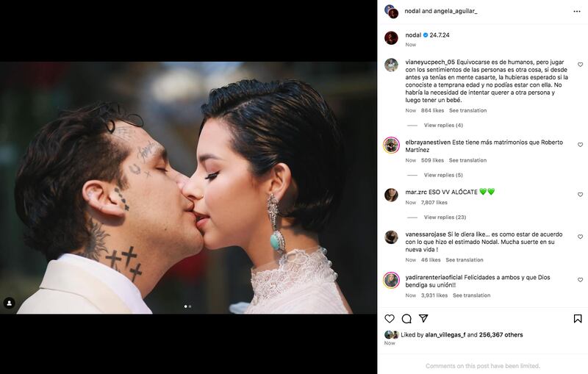Screen dimensions: 588x374
Task: Open the three-dot more options menu
Action: 577,12
